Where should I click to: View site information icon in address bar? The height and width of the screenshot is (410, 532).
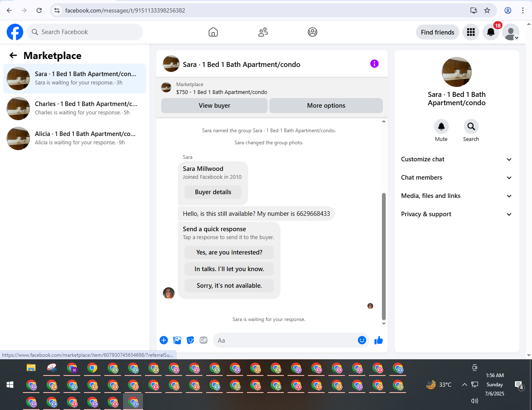pyautogui.click(x=57, y=10)
